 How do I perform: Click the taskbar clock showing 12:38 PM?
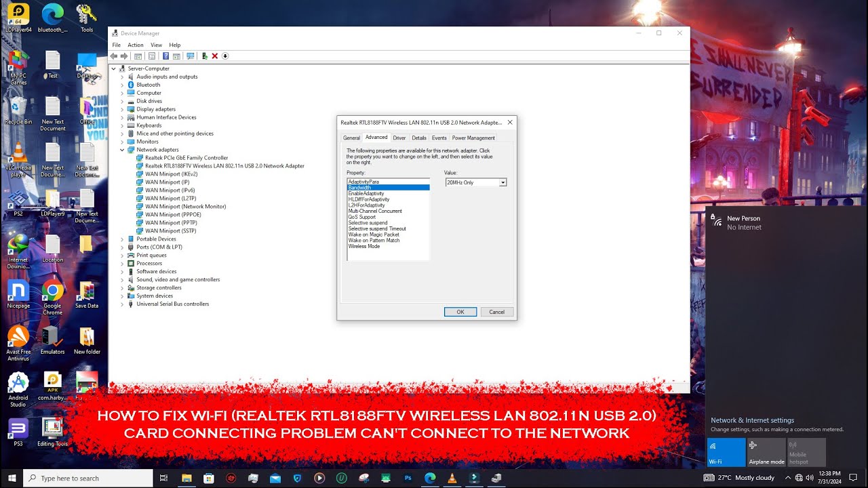(829, 478)
